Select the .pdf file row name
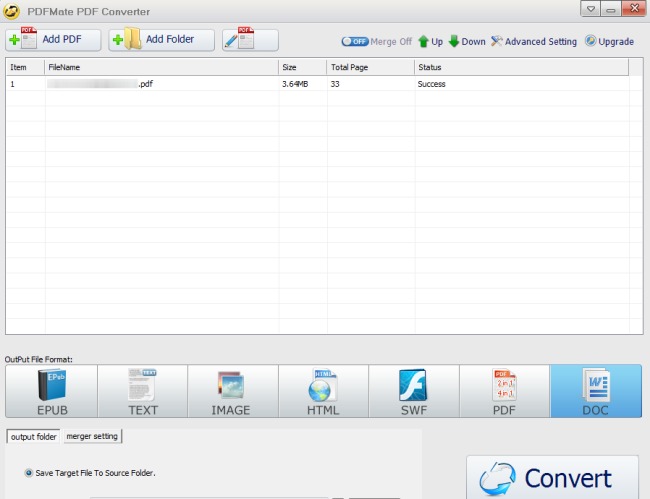 coord(100,84)
